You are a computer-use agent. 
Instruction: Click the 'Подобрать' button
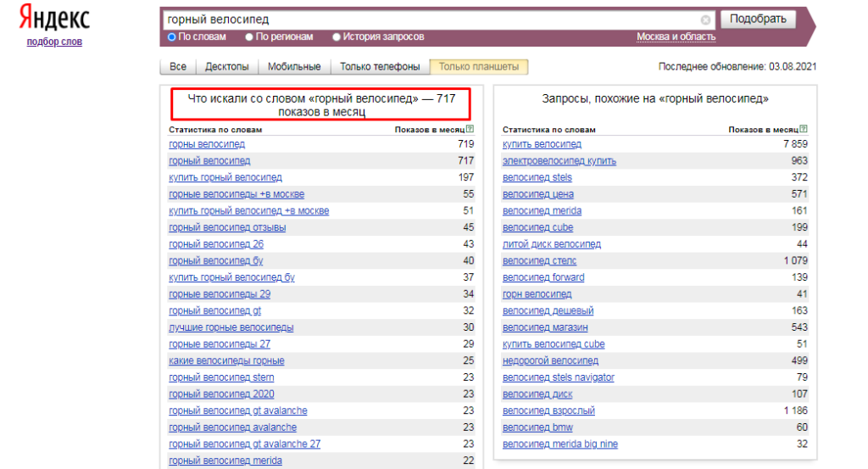coord(758,19)
